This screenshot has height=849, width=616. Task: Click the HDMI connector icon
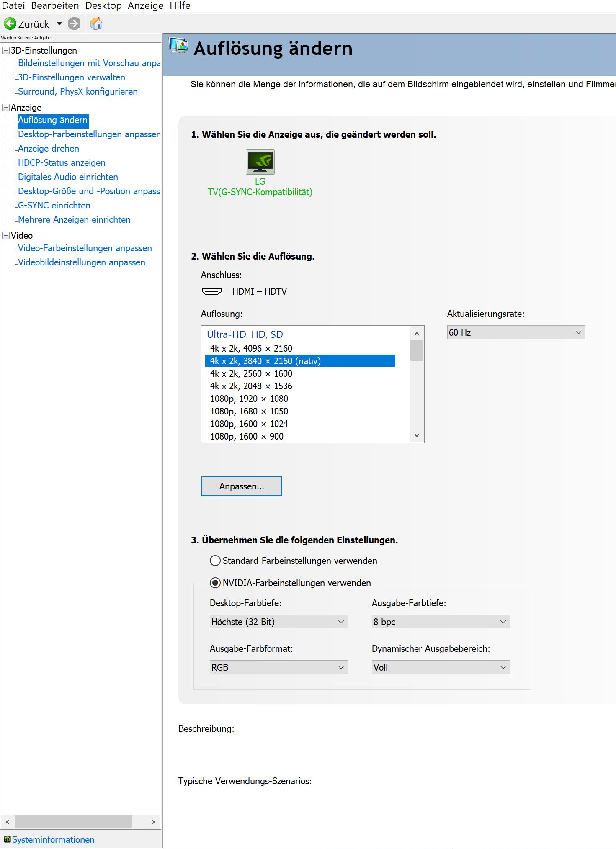point(211,291)
